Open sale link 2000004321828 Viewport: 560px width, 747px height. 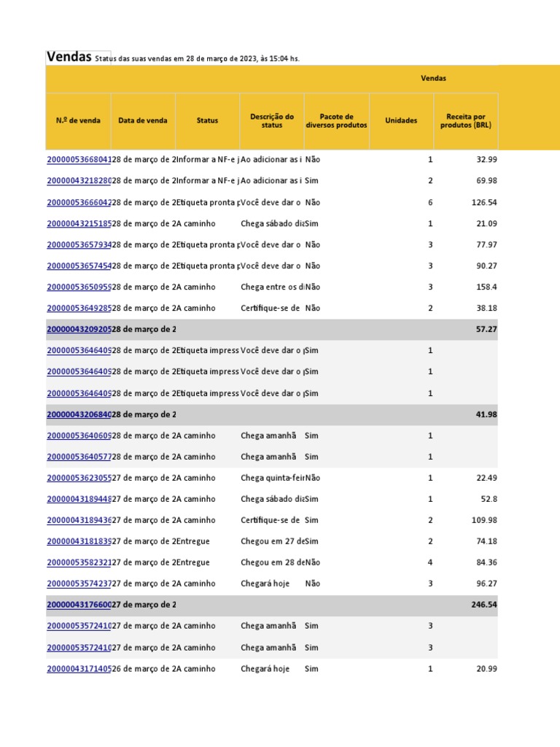(79, 181)
